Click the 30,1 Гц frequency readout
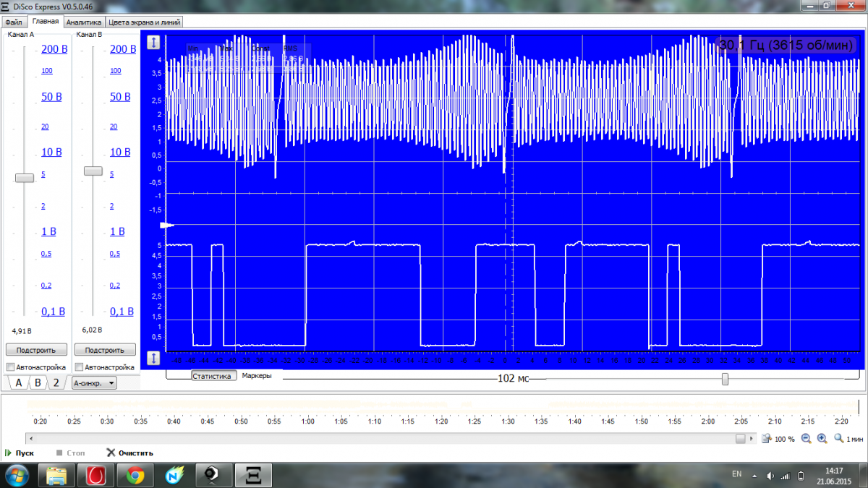Screen dimensions: 868x488 [787, 44]
